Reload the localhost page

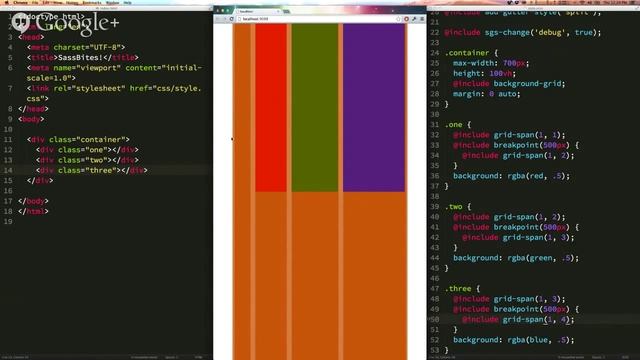point(231,19)
